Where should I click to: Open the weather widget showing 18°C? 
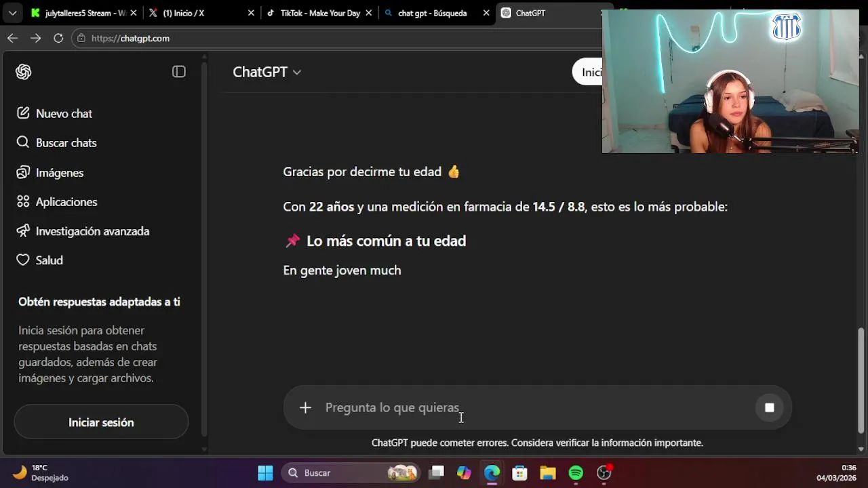point(41,472)
